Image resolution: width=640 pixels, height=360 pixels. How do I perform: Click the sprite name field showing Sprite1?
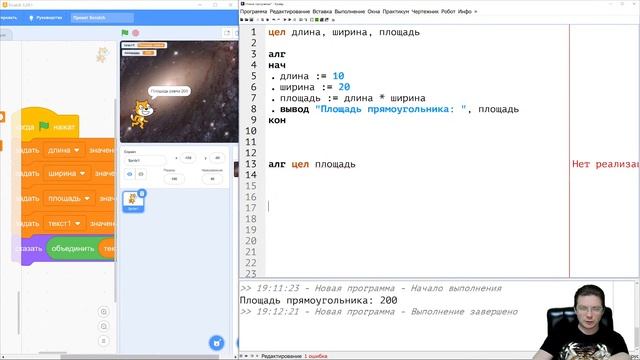pyautogui.click(x=145, y=160)
